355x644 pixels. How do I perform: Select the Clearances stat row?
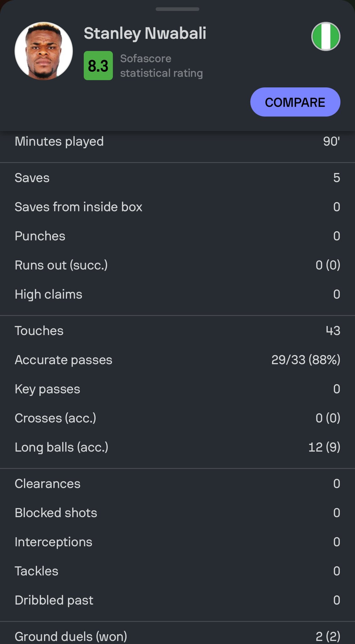coord(177,484)
